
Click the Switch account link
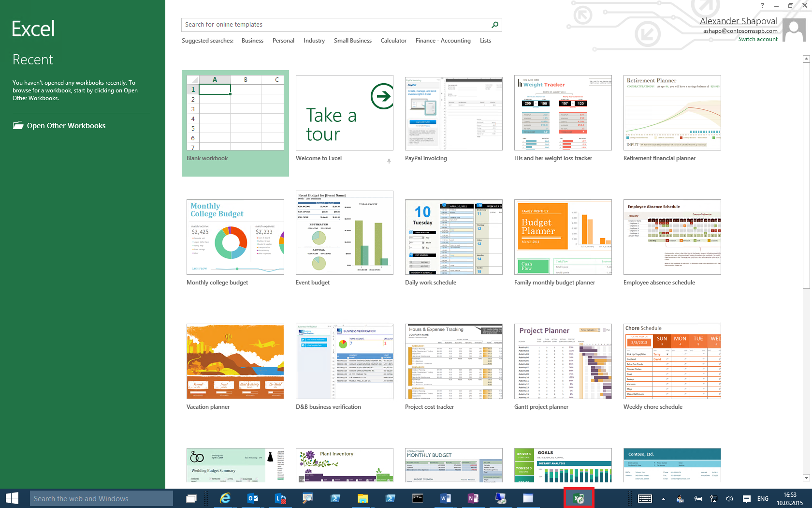click(758, 39)
